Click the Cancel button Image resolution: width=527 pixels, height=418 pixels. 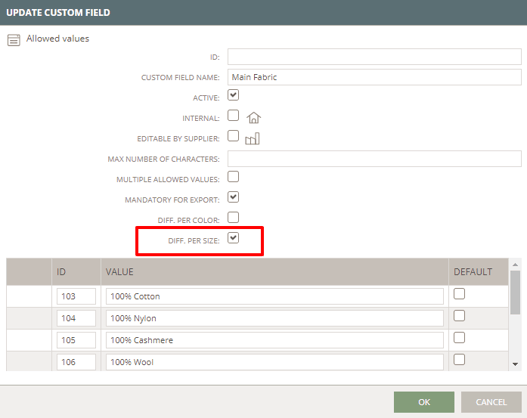click(x=491, y=402)
